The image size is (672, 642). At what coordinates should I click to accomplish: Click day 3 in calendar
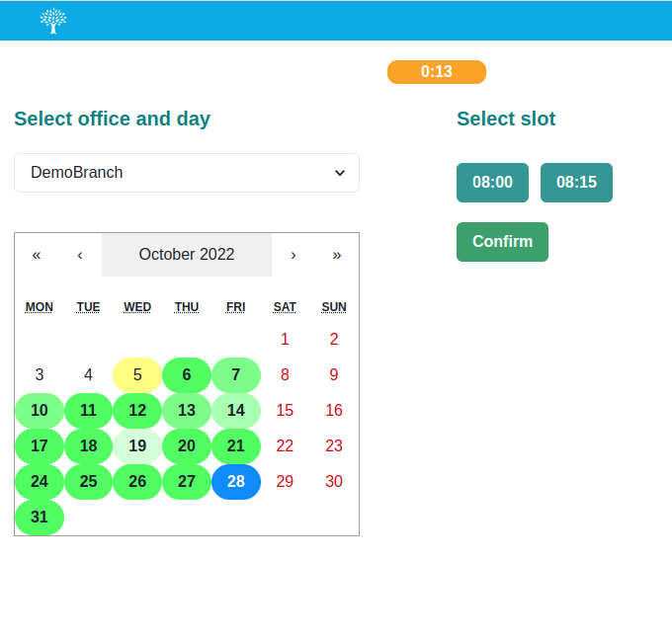pyautogui.click(x=40, y=374)
